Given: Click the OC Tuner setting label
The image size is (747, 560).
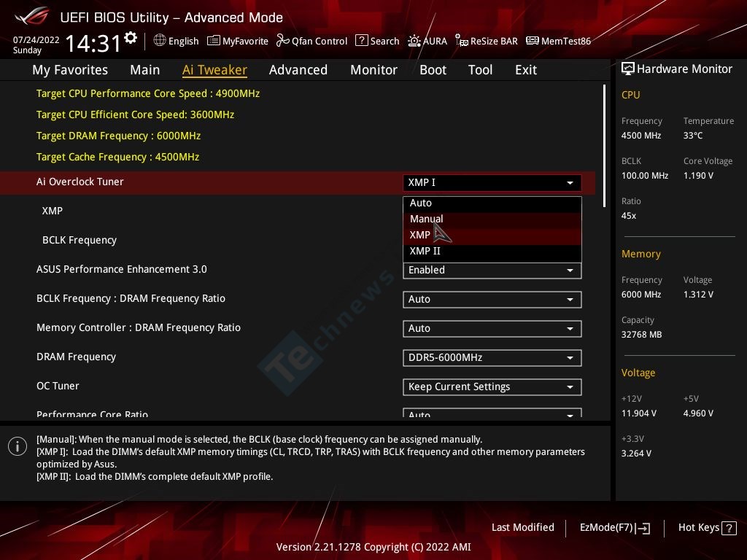Looking at the screenshot, I should [x=58, y=386].
